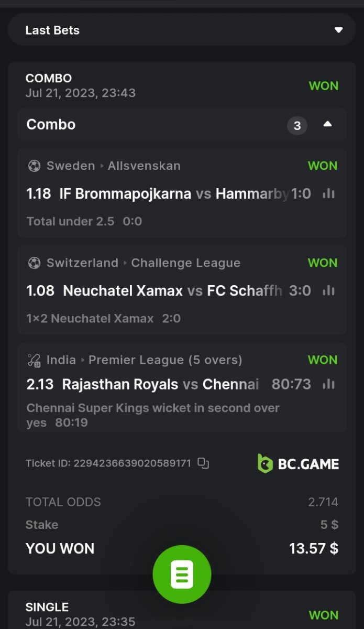Image resolution: width=364 pixels, height=629 pixels.
Task: Click cricket icon beside India
Action: click(34, 360)
